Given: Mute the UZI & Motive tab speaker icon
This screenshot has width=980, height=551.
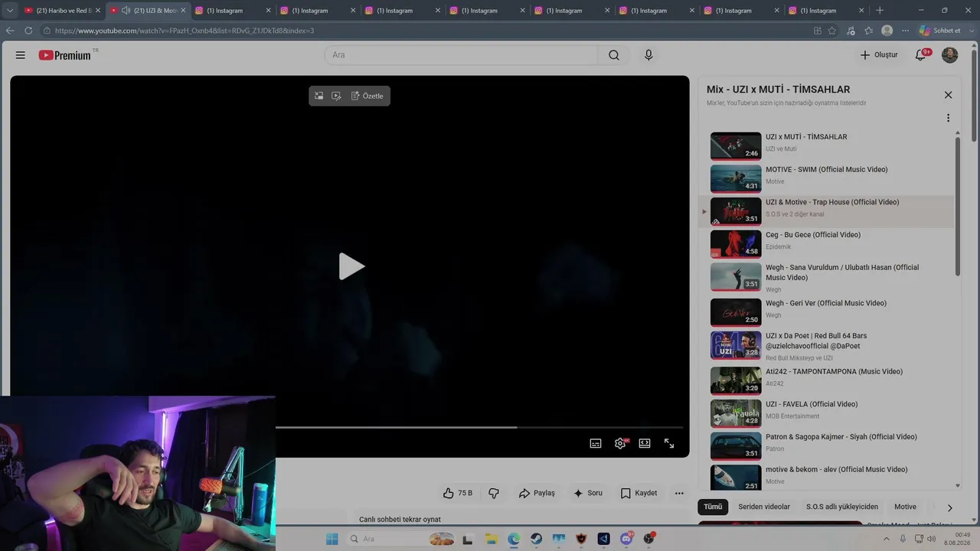Looking at the screenshot, I should [x=126, y=11].
